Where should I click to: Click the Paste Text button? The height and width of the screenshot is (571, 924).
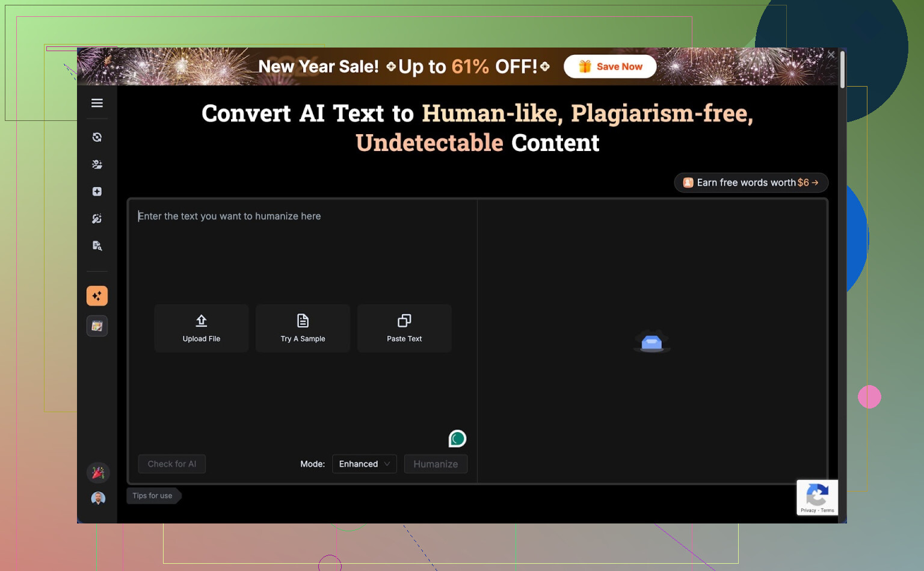pyautogui.click(x=404, y=328)
